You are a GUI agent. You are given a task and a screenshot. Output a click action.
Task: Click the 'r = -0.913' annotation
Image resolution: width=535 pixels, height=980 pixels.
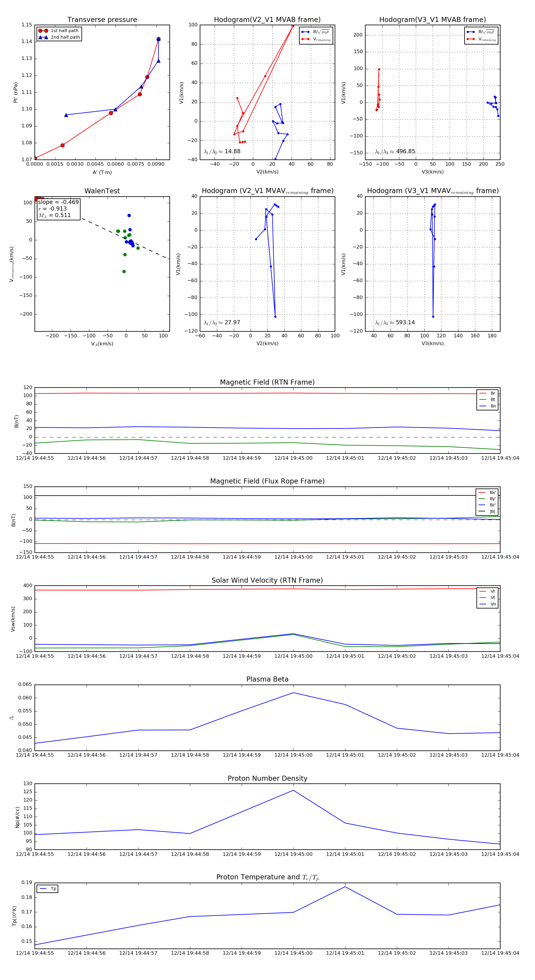tap(53, 208)
